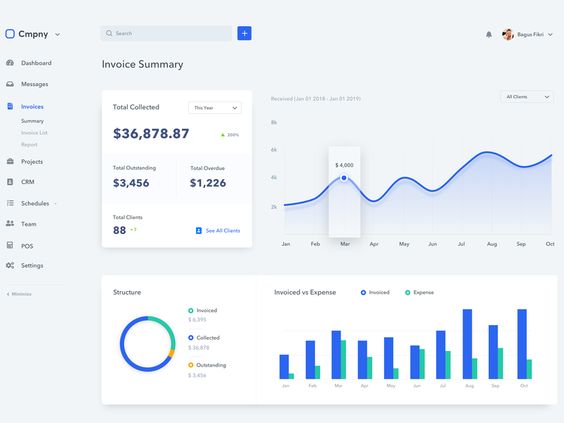The height and width of the screenshot is (423, 564).
Task: Click the March data point on line chart
Action: 344,178
